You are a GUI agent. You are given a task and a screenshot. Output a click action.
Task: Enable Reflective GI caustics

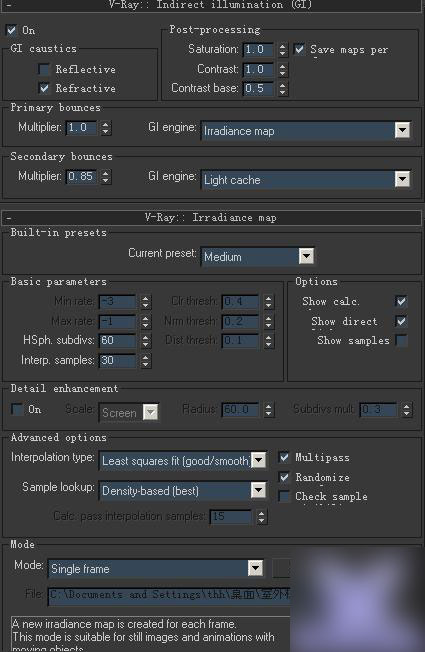click(44, 69)
